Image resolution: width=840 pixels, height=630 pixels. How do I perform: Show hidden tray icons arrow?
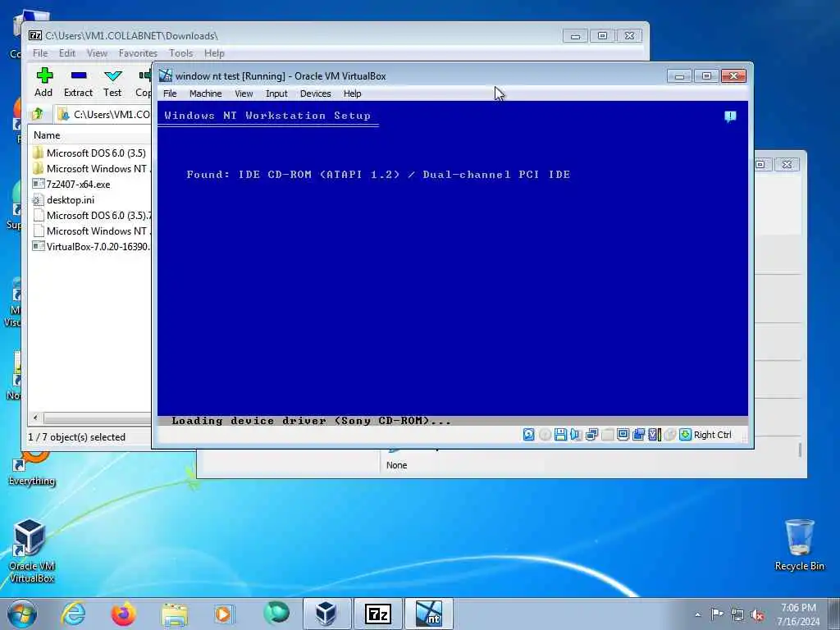pos(697,614)
